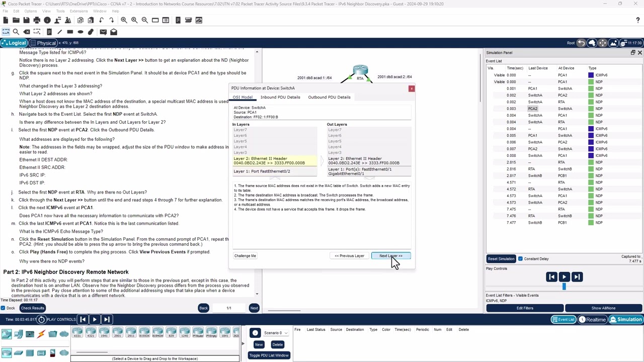Viewport: 644px width, 362px height.
Task: Click the Copy icon in toolbar
Action: pyautogui.click(x=80, y=20)
